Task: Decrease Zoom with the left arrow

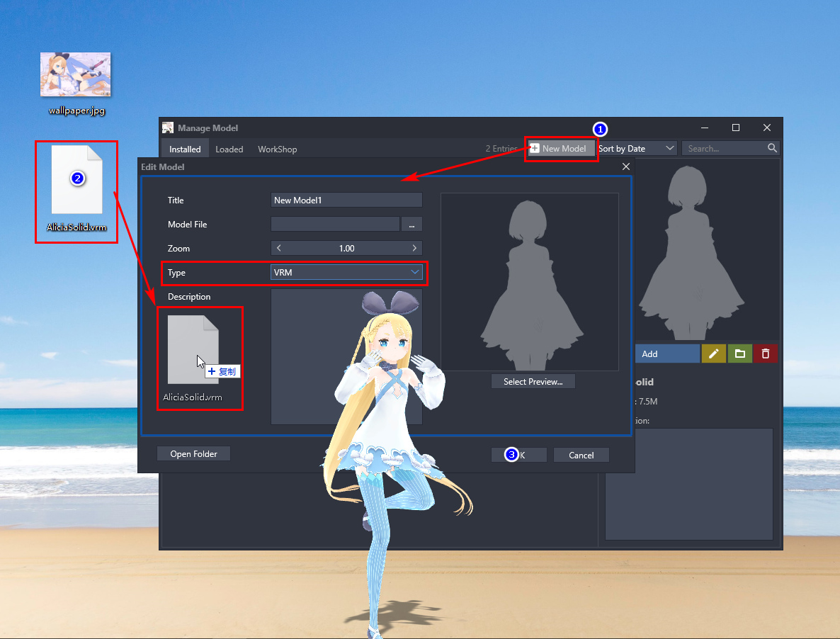Action: pos(278,248)
